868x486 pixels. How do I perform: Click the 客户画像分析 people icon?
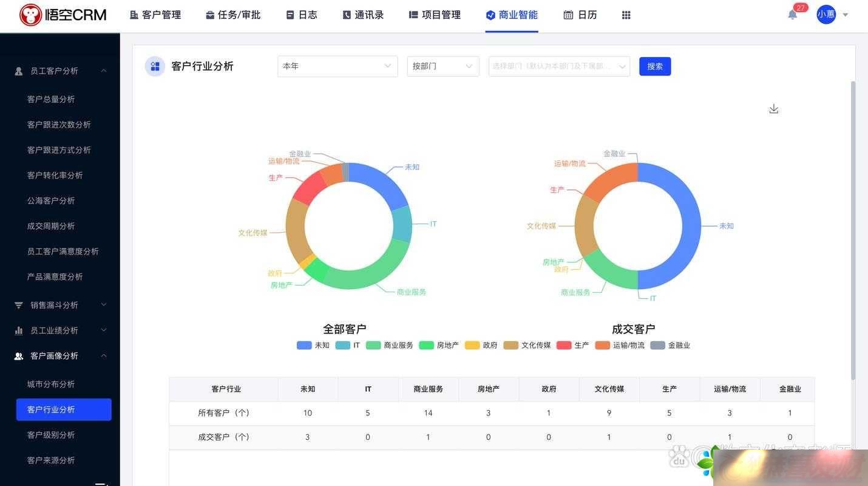click(19, 356)
